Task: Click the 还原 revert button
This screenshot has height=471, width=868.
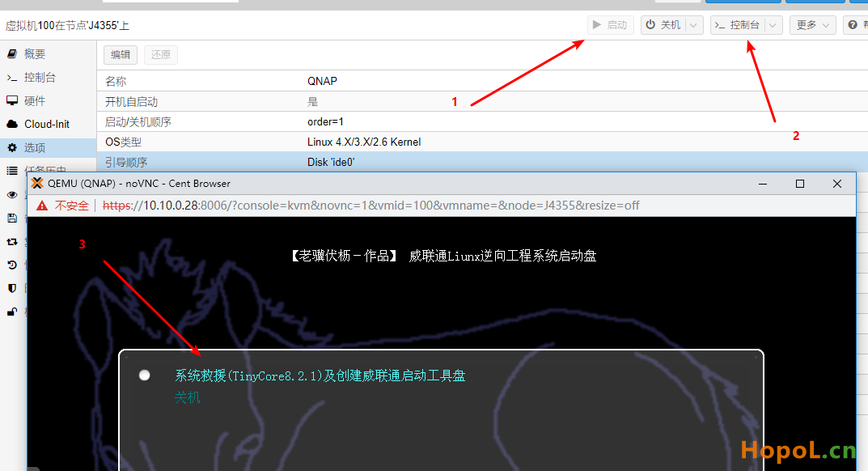Action: (x=160, y=55)
